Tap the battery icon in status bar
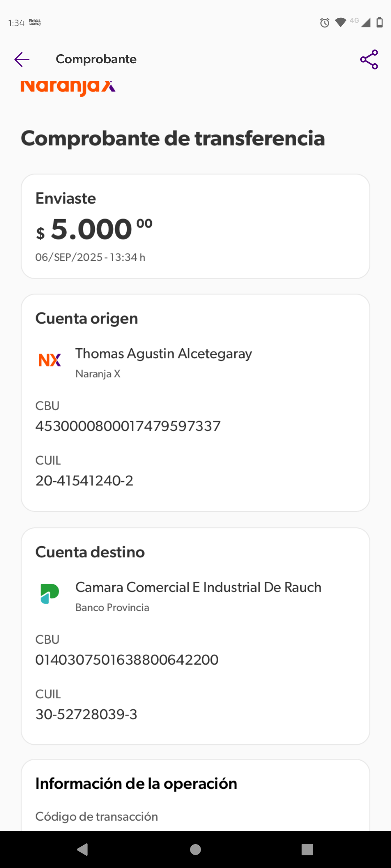 coord(379,22)
